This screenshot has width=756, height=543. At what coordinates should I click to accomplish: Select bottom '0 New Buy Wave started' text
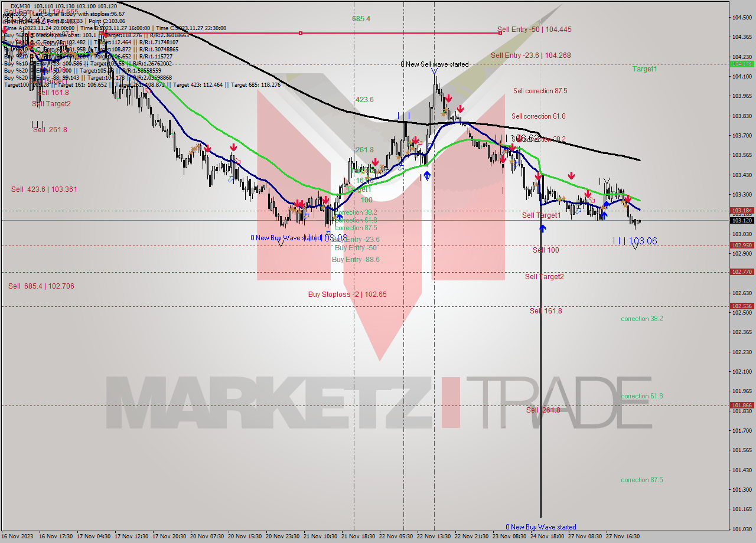point(541,527)
